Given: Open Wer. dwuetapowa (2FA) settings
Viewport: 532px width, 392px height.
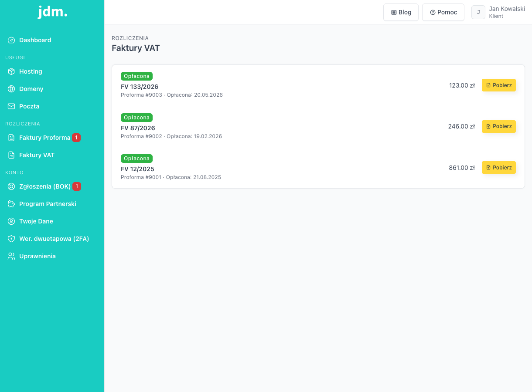Looking at the screenshot, I should (x=52, y=239).
